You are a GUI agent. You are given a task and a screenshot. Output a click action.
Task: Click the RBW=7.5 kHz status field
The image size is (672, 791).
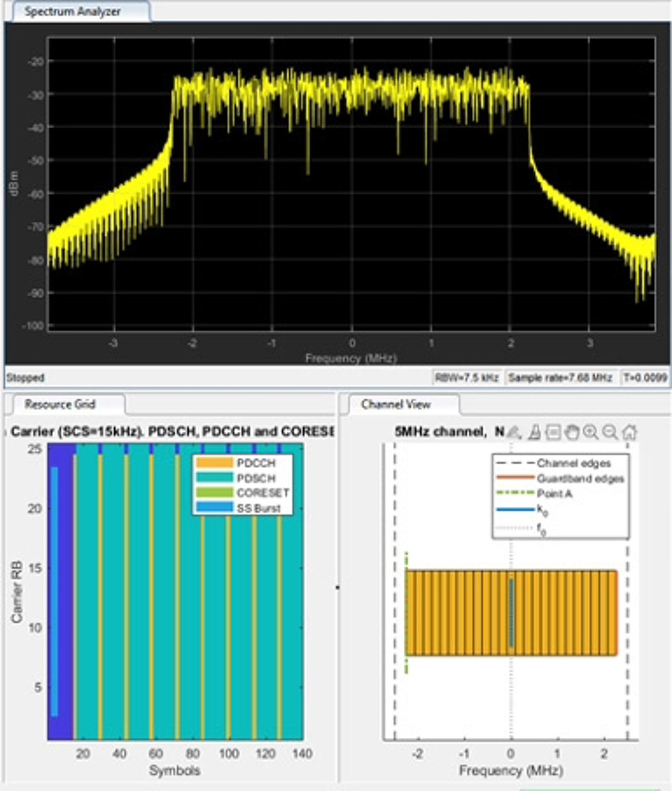click(x=467, y=378)
